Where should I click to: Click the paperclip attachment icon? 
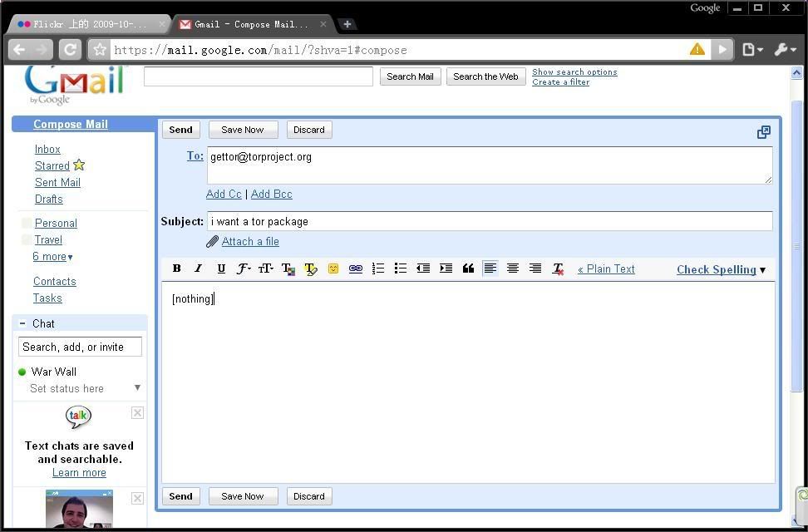(x=212, y=241)
